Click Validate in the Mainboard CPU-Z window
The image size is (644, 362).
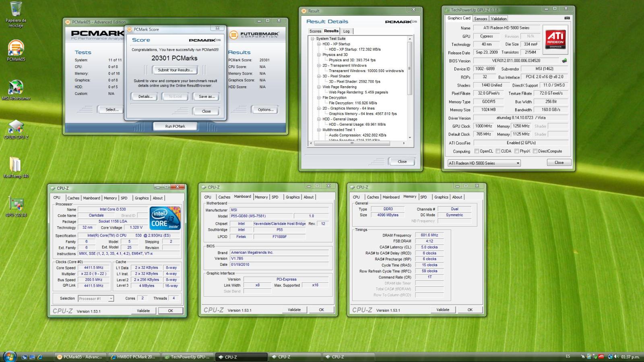pyautogui.click(x=294, y=310)
